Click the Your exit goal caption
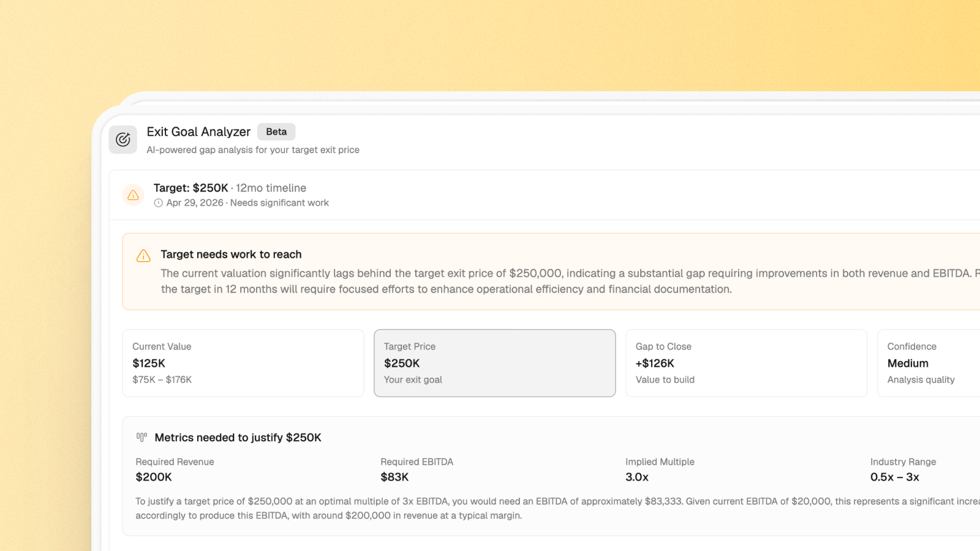 [413, 380]
